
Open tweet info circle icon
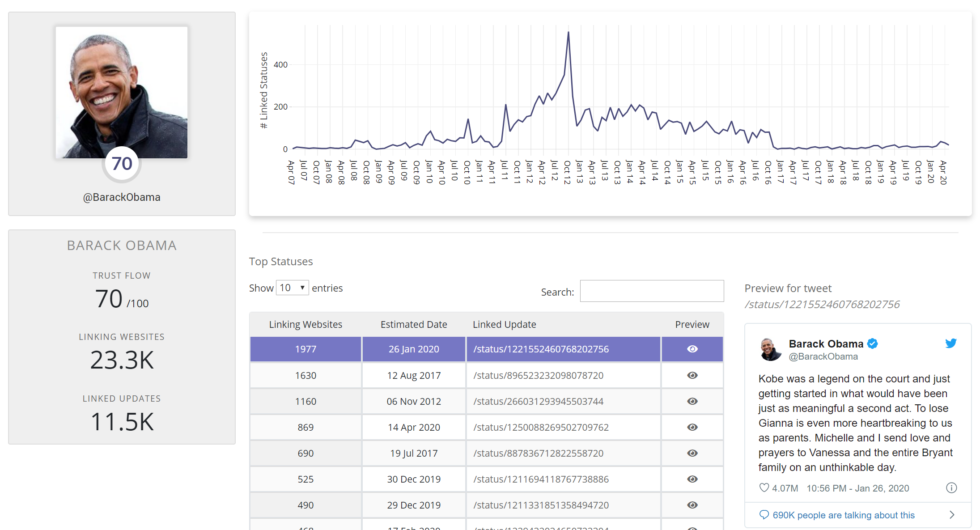pyautogui.click(x=951, y=488)
